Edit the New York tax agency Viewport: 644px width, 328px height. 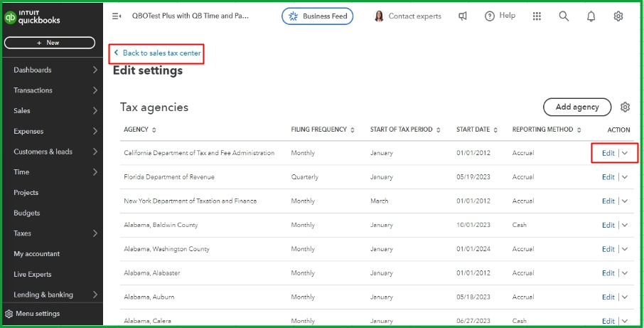coord(608,201)
